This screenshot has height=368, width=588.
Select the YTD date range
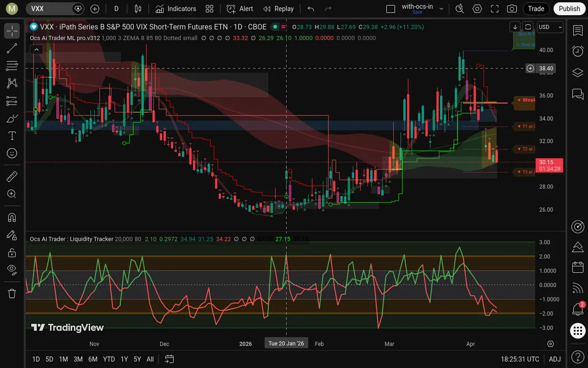tap(109, 359)
